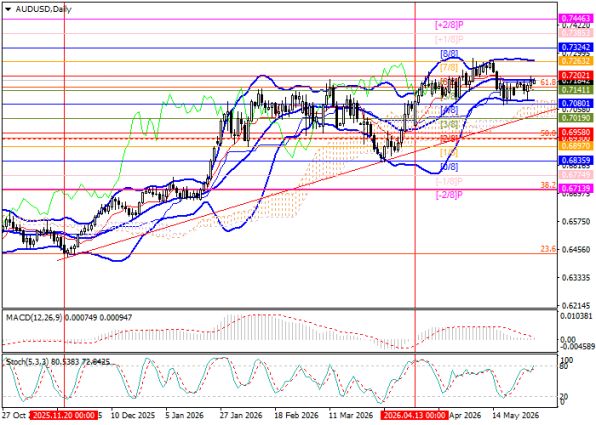
Task: Select the 0.70801 blue price label
Action: (576, 103)
